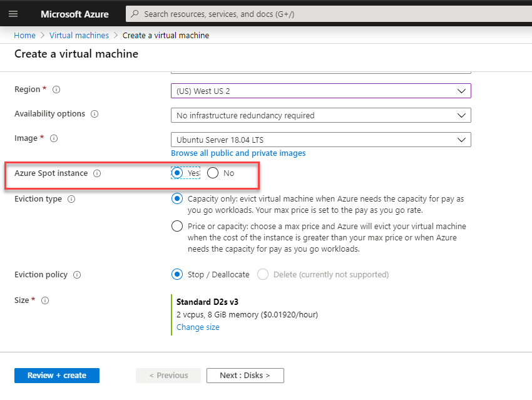
Task: Click the Eviction type info icon
Action: (71, 200)
